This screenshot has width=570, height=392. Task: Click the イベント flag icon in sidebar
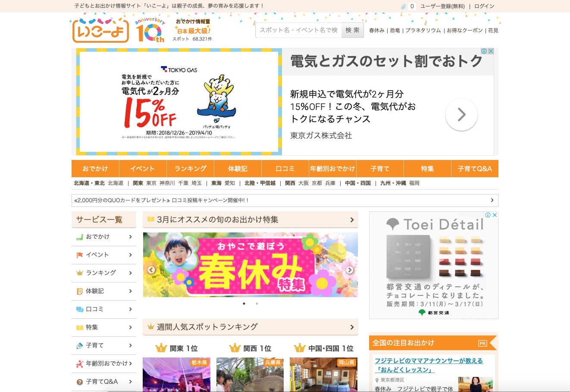[x=79, y=255]
